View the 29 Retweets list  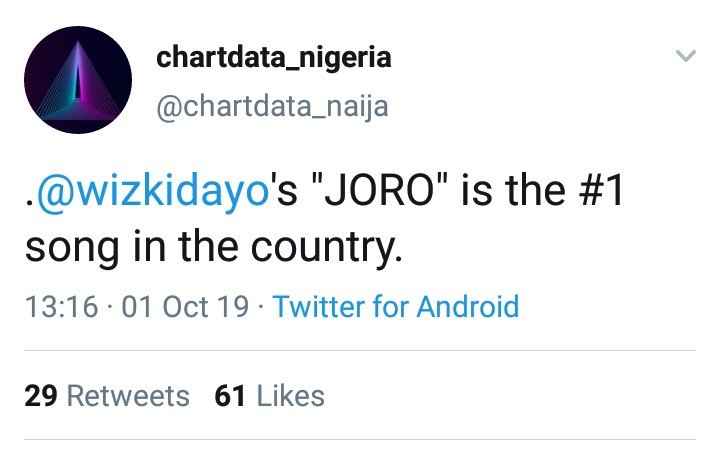click(x=107, y=396)
